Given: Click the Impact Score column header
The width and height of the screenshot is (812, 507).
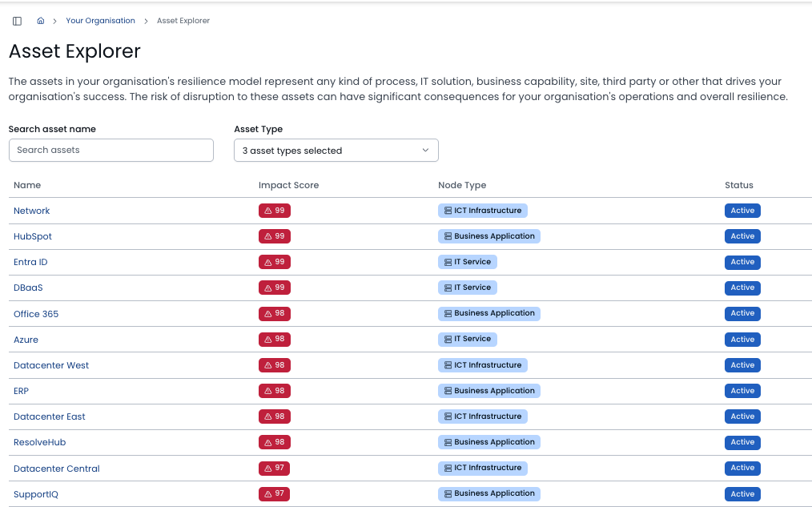Looking at the screenshot, I should [288, 185].
